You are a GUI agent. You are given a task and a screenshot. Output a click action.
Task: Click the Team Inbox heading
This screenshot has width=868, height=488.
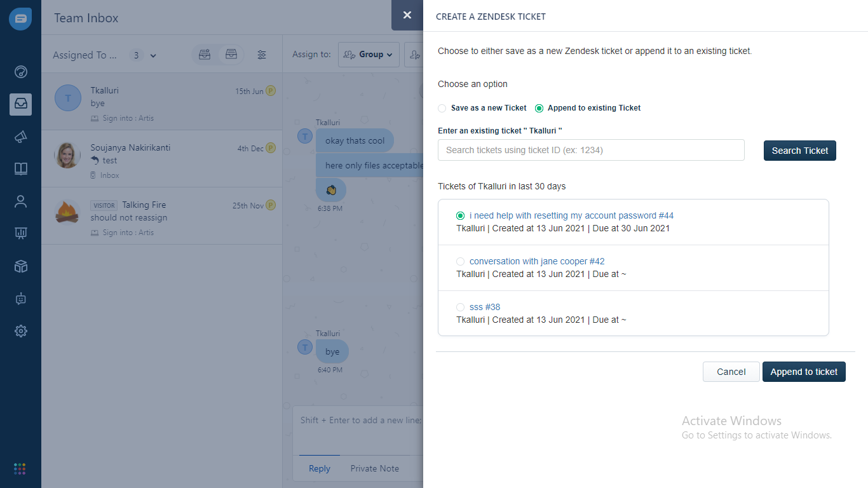click(x=86, y=18)
